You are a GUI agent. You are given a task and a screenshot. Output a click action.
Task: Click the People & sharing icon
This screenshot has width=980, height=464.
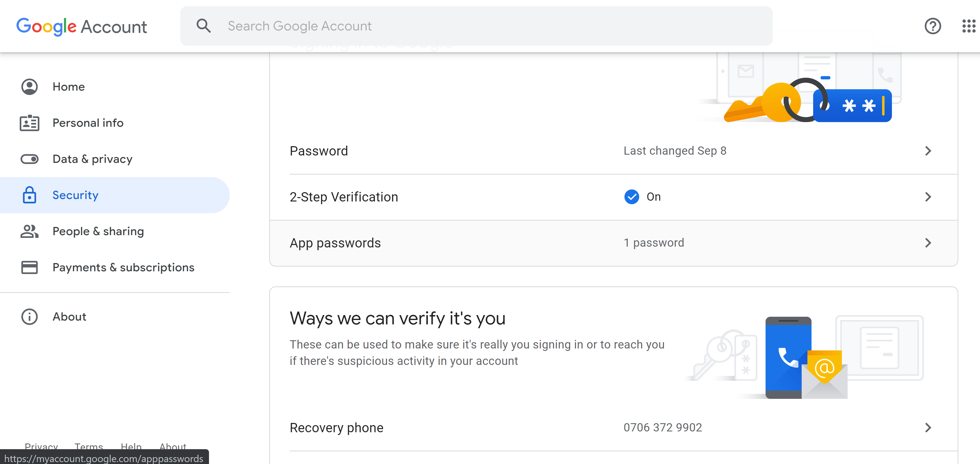(x=29, y=231)
